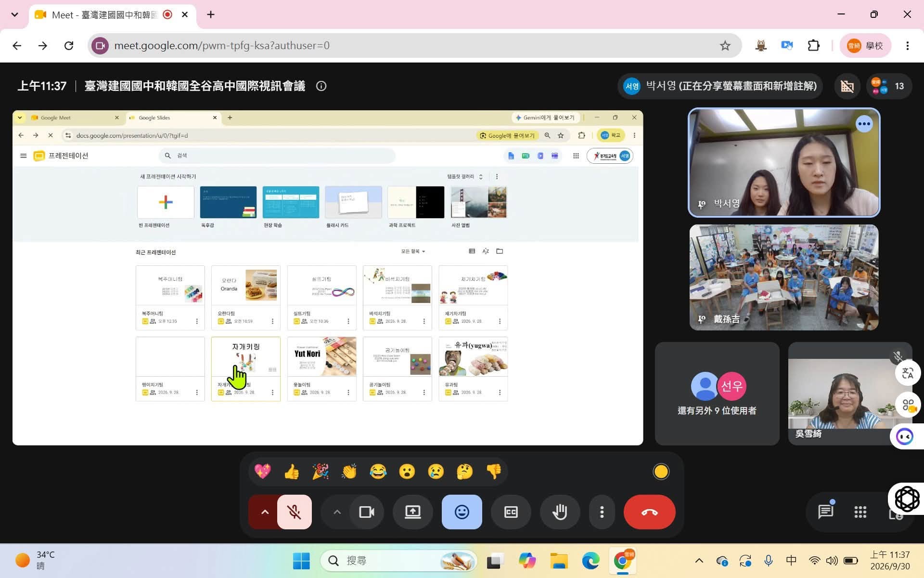Start presenting your screen
Viewport: 924px width, 578px height.
point(412,512)
